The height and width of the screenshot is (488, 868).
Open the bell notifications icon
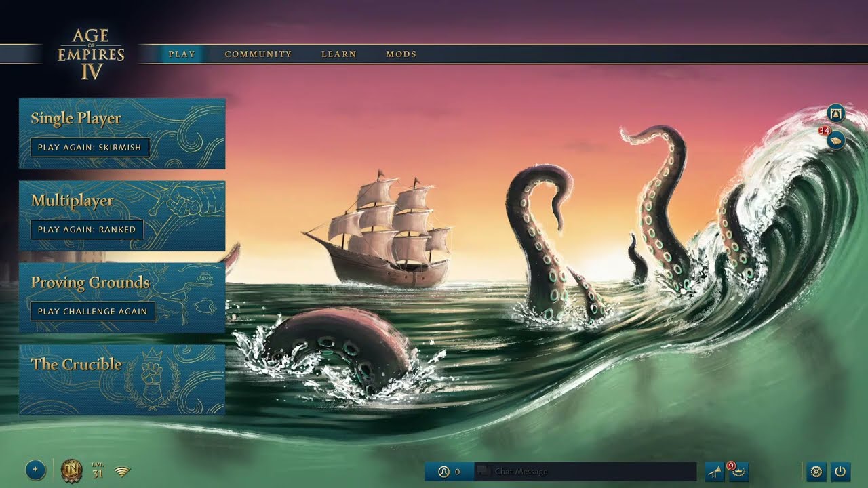pos(836,113)
